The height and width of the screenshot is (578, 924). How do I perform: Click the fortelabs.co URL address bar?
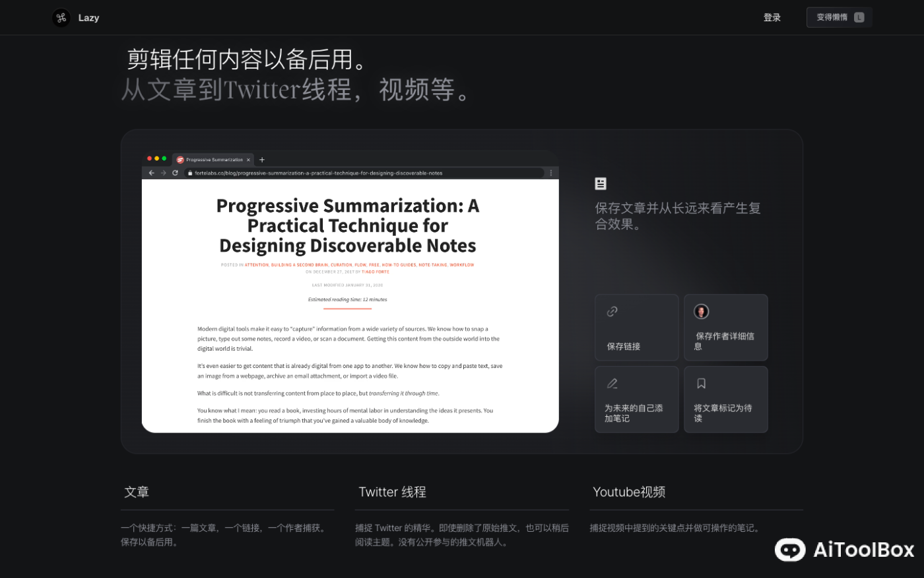(363, 173)
